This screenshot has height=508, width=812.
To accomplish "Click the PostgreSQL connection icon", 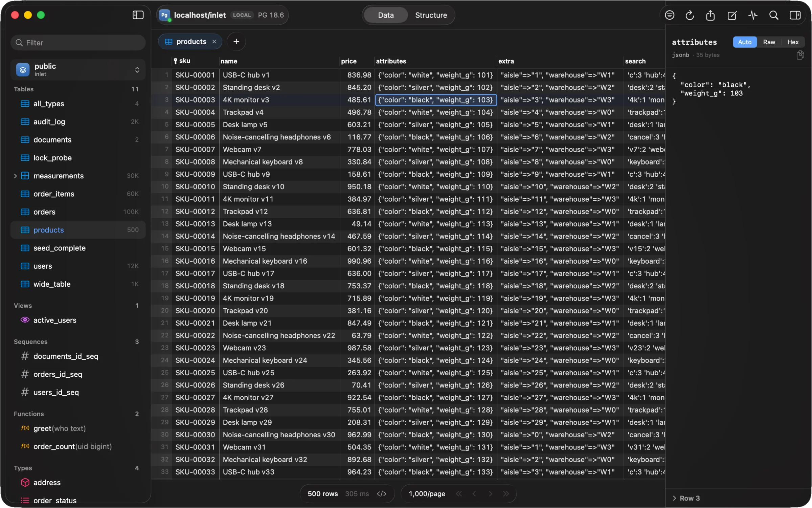I will 164,15.
